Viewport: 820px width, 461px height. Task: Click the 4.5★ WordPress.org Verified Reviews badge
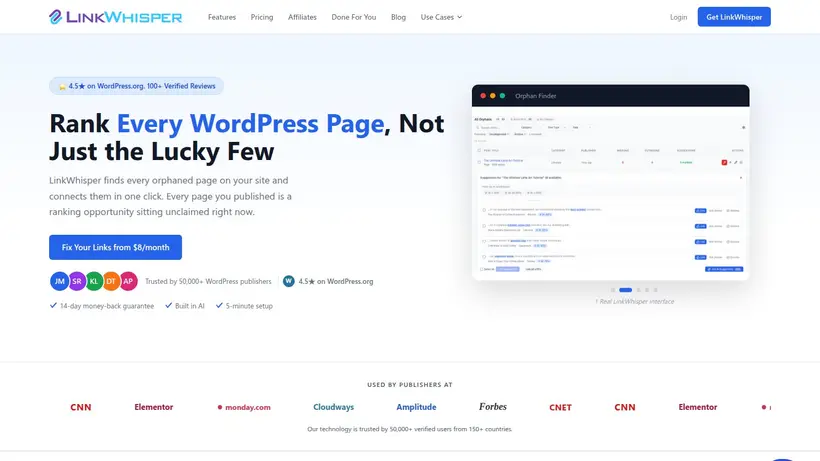(x=136, y=86)
